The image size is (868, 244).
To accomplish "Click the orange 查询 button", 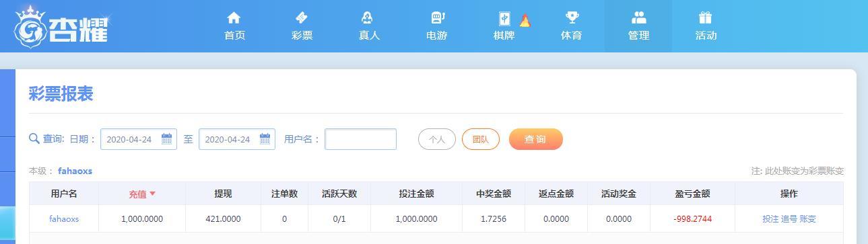I will [535, 139].
